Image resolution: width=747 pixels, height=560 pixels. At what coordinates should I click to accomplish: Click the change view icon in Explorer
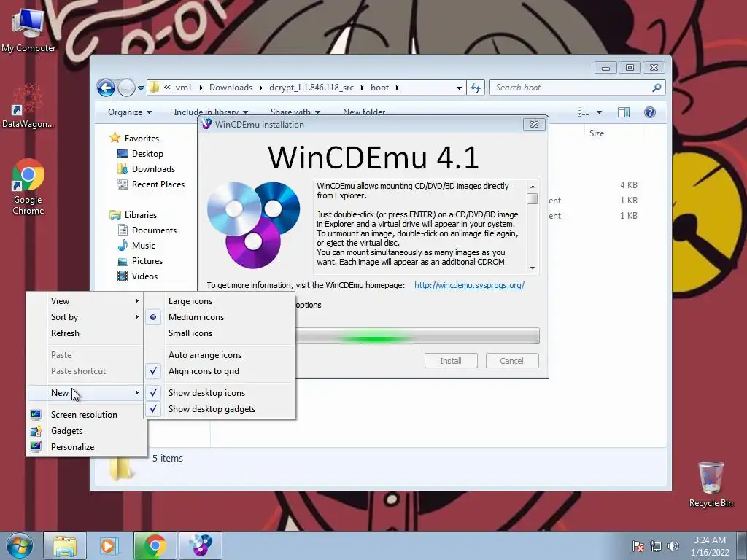tap(583, 112)
